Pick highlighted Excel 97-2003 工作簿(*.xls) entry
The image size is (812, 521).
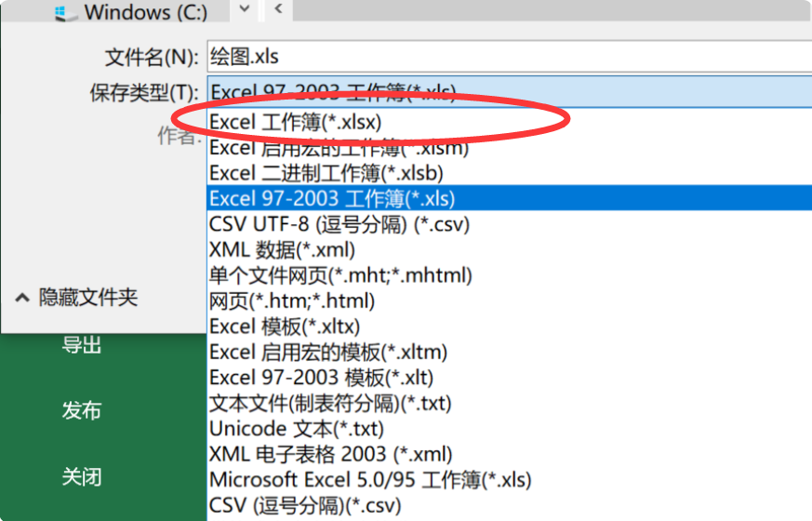coord(510,198)
